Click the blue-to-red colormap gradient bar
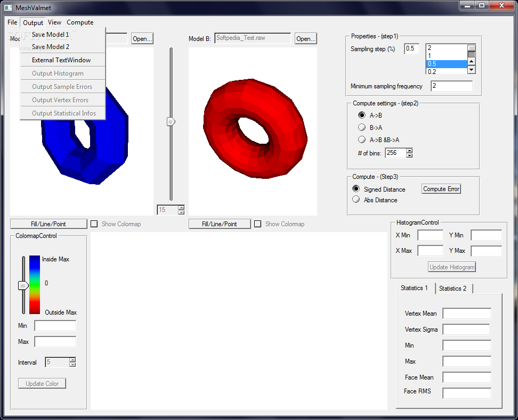Screen dimensions: 518x420 coord(34,285)
